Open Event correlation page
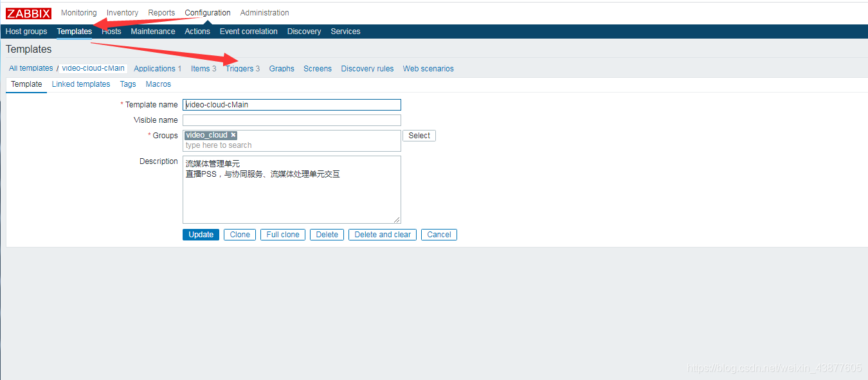 (x=249, y=32)
